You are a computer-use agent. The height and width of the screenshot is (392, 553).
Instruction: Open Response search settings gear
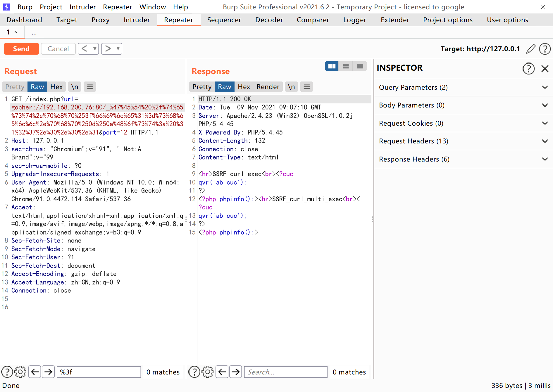coord(208,372)
